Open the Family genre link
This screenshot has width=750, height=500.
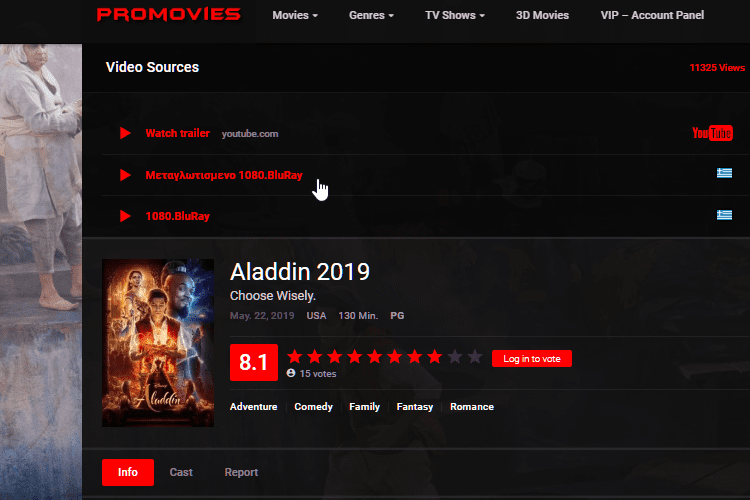364,407
